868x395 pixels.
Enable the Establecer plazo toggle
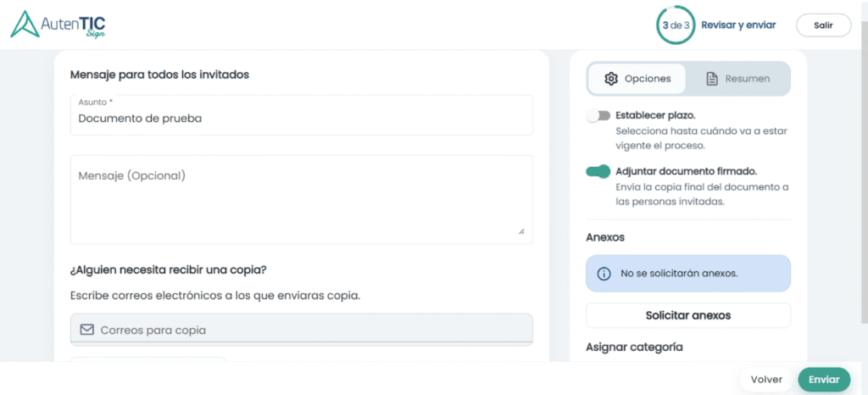tap(598, 115)
